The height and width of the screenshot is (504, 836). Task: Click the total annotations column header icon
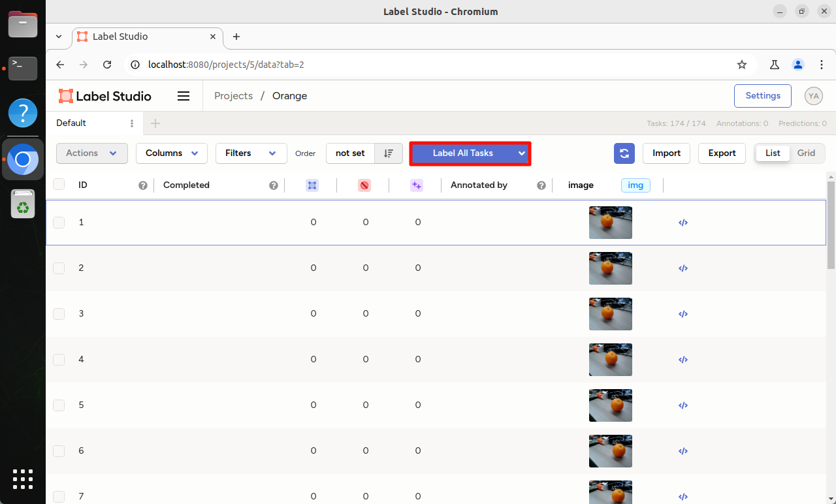312,185
